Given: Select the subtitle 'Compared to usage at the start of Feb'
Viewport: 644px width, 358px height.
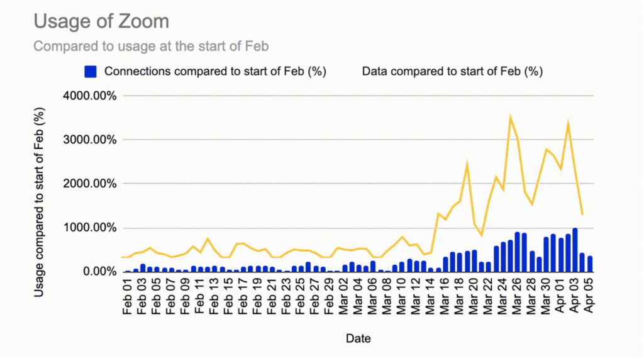Looking at the screenshot, I should (x=151, y=46).
